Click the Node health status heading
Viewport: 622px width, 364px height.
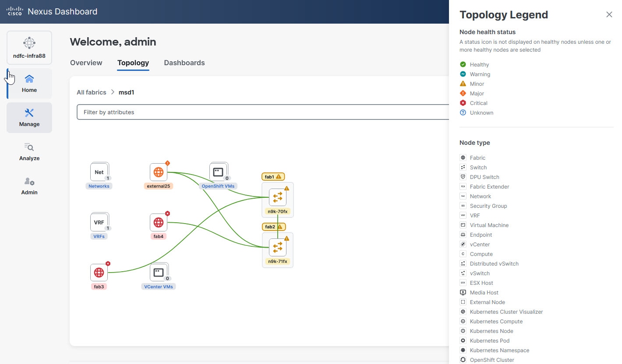(488, 32)
